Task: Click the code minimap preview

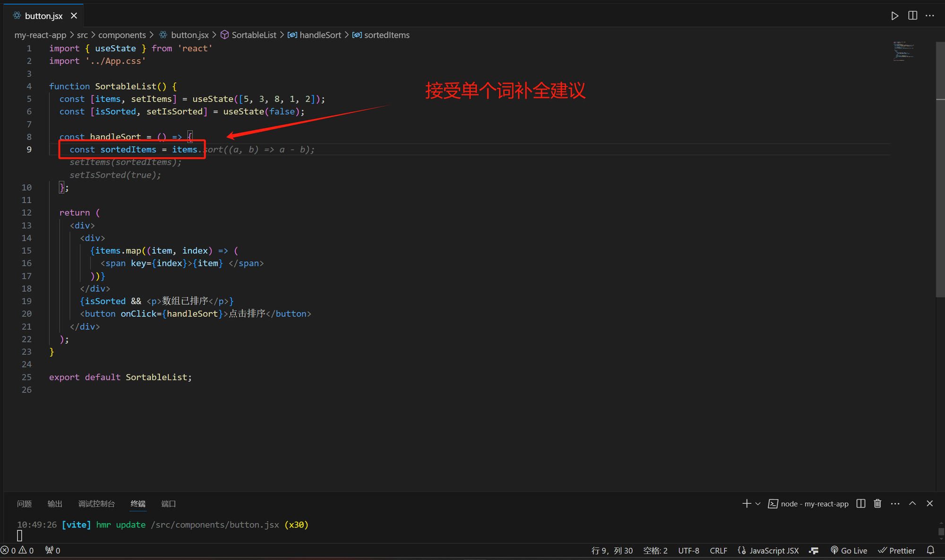Action: click(x=903, y=51)
